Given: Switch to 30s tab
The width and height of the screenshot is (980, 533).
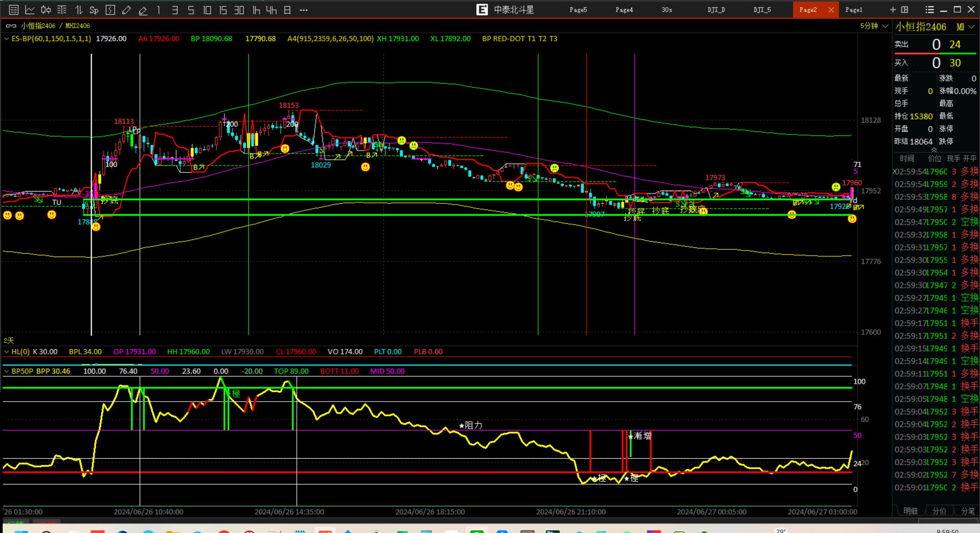Looking at the screenshot, I should (667, 10).
